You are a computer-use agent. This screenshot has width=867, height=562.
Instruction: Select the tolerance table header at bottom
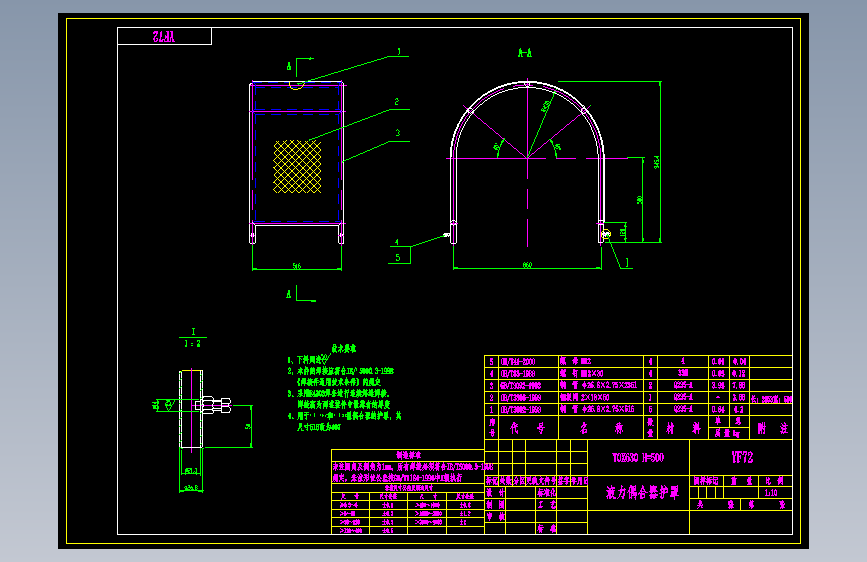tap(408, 455)
